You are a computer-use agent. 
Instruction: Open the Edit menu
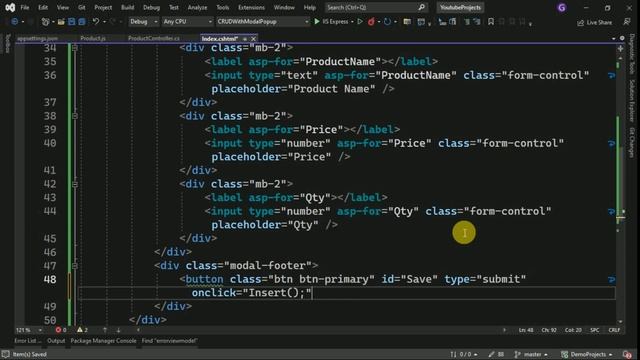click(43, 7)
